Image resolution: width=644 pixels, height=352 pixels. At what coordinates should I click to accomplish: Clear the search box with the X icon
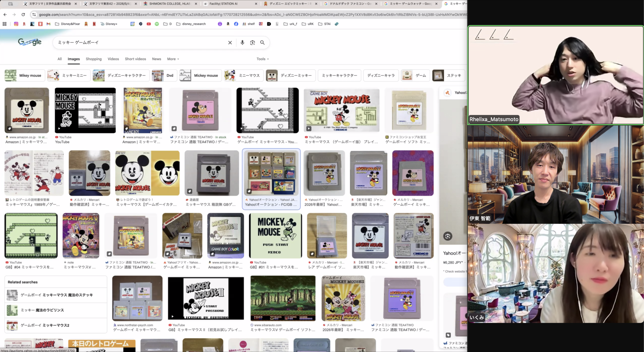230,43
